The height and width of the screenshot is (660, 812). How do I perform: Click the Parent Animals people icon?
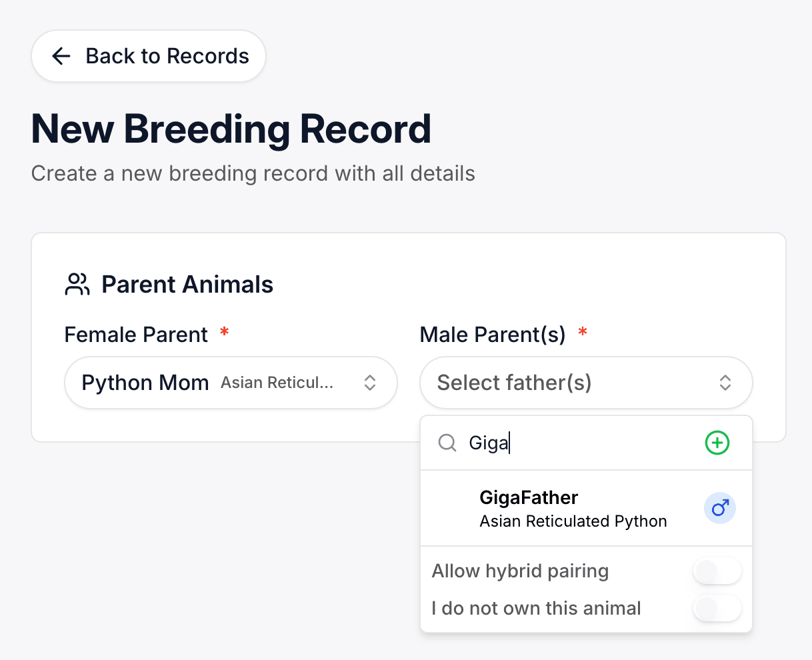77,284
